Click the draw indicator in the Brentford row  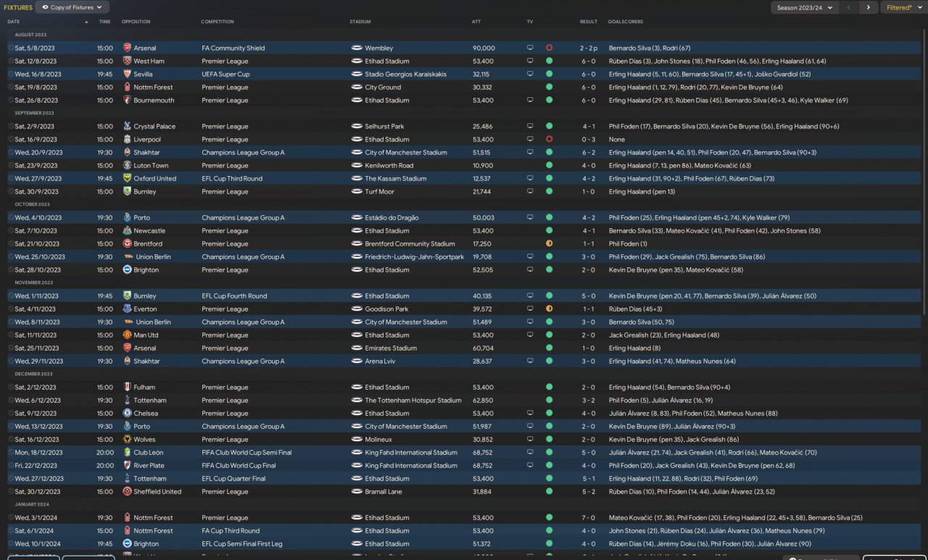[549, 243]
